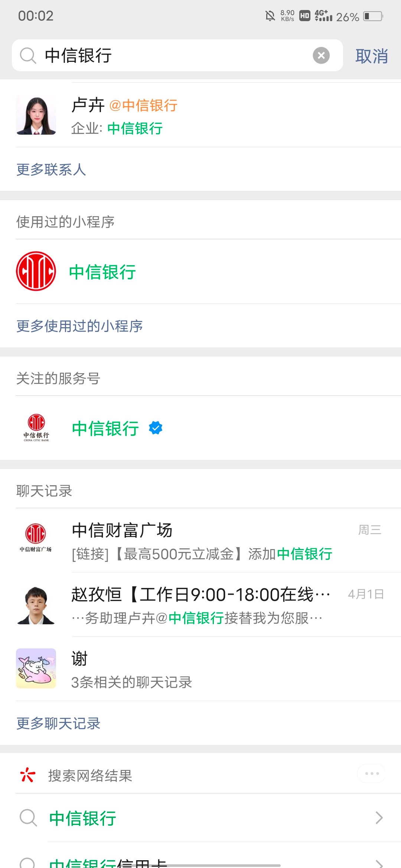View 更多聊天记录
The image size is (401, 868).
tap(58, 723)
